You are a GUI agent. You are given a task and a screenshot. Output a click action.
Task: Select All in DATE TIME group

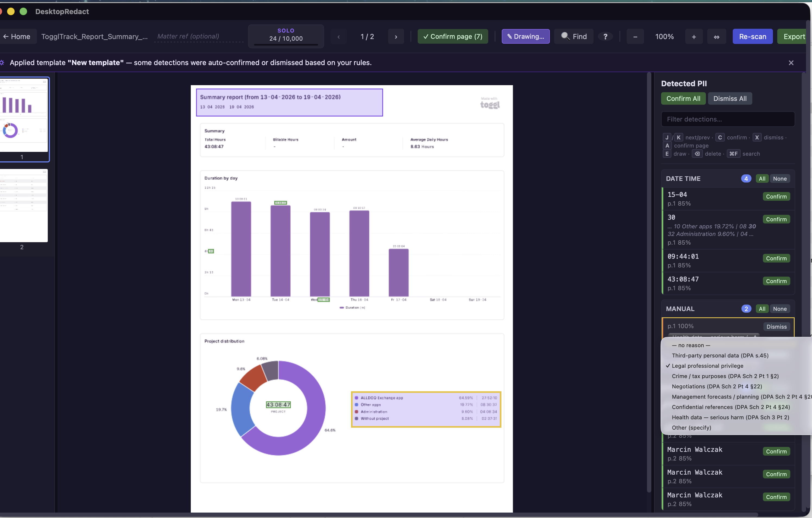(x=762, y=179)
